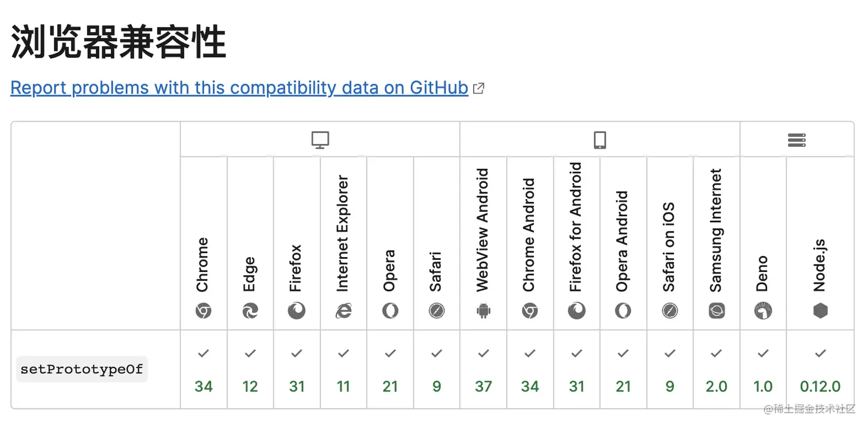Select the WebView Android robot icon
The height and width of the screenshot is (427, 868).
click(x=483, y=311)
